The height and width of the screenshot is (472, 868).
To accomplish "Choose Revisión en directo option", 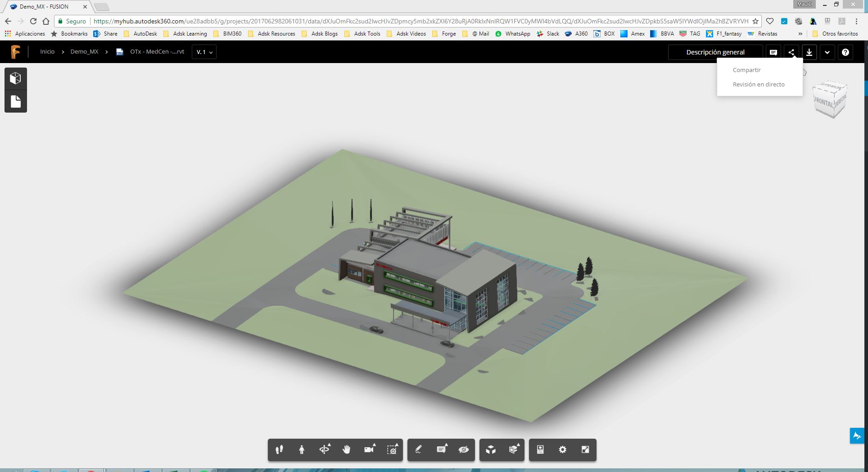I will pos(758,84).
